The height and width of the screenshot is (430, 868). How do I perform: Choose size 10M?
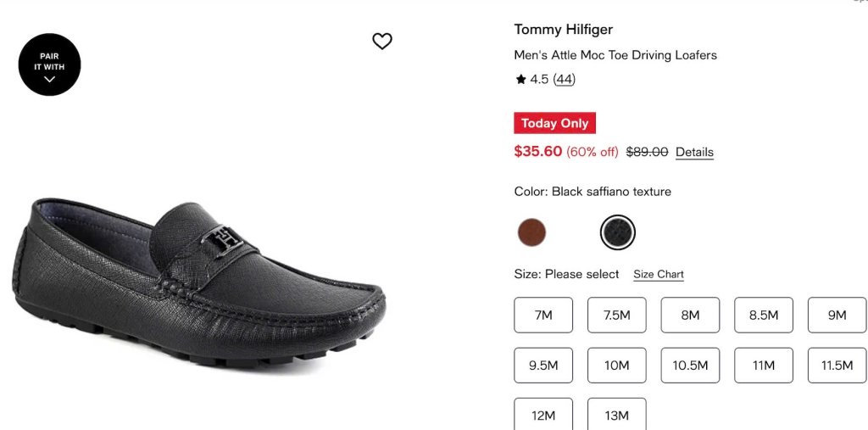617,366
